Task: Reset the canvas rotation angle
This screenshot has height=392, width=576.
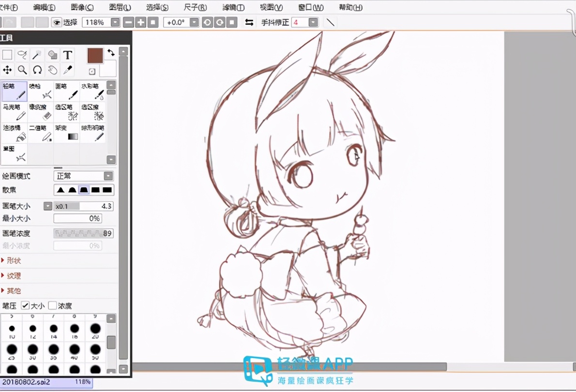Action: pos(232,22)
